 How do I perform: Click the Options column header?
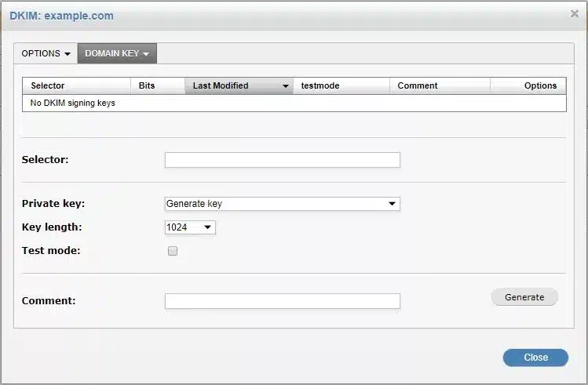(x=540, y=85)
